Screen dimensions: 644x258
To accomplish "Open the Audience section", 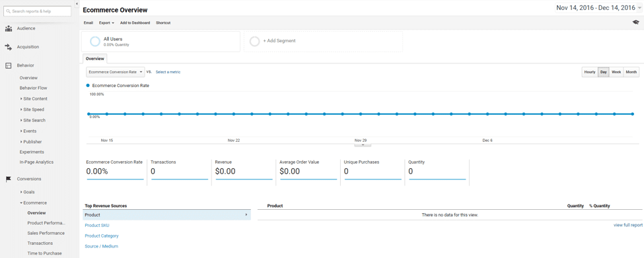I will pyautogui.click(x=26, y=29).
